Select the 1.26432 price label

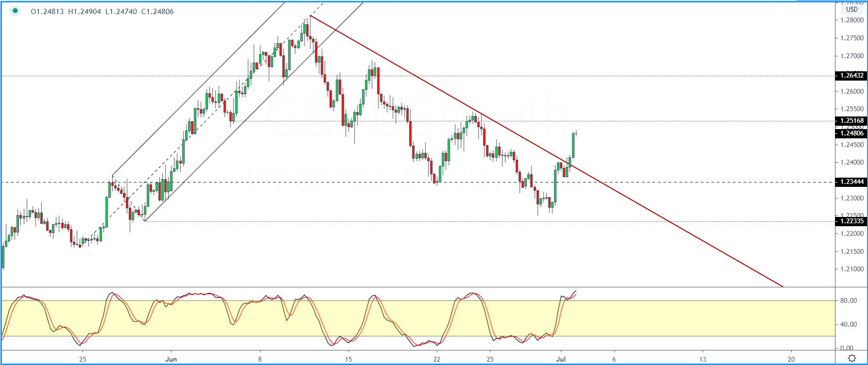click(x=851, y=76)
